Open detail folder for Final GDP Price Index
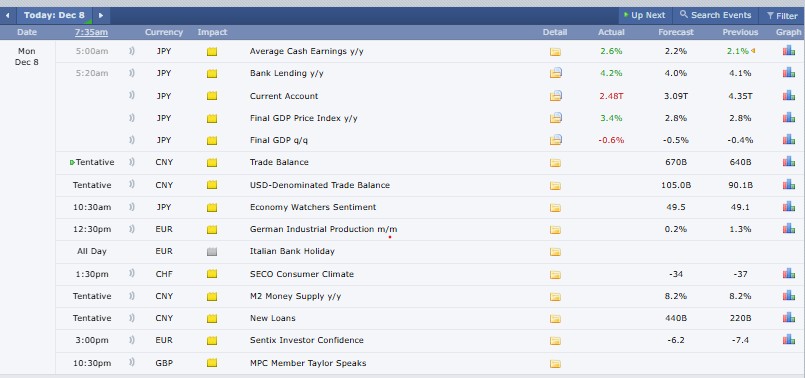 [x=555, y=118]
